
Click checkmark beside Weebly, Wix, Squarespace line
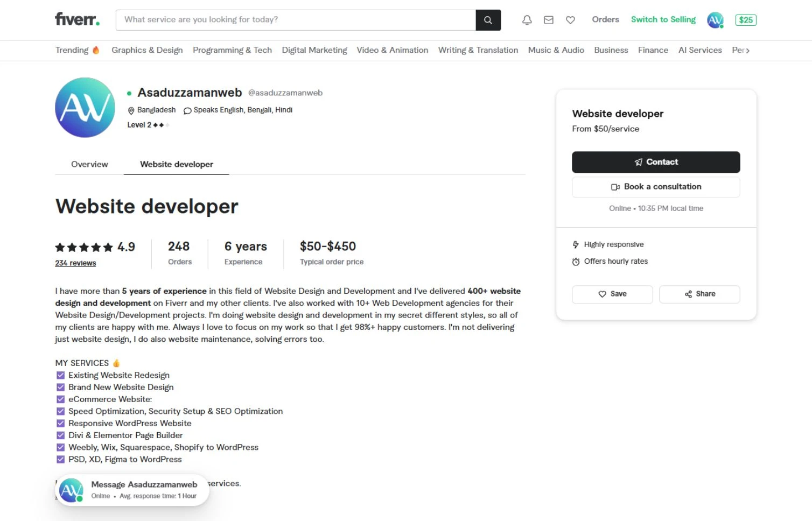pyautogui.click(x=60, y=447)
